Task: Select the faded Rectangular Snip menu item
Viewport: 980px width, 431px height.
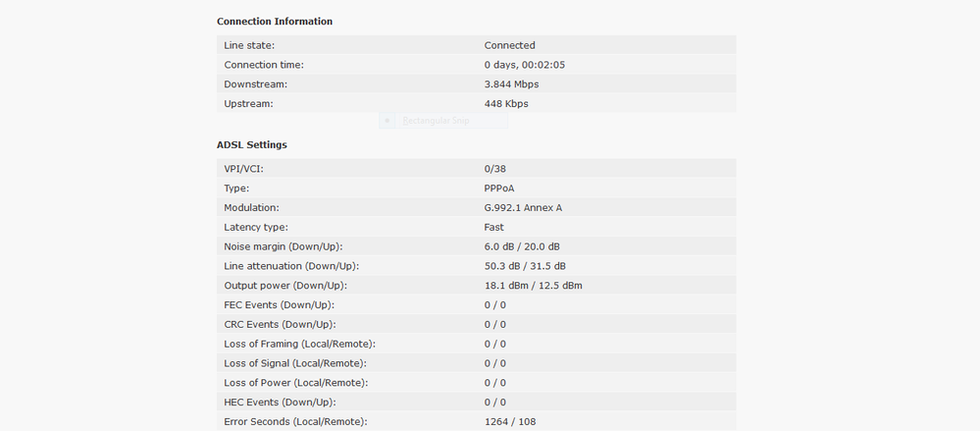Action: pyautogui.click(x=443, y=121)
